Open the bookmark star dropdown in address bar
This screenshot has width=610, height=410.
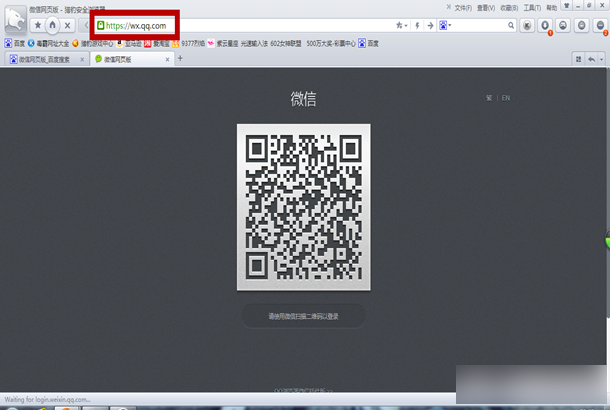pyautogui.click(x=401, y=26)
